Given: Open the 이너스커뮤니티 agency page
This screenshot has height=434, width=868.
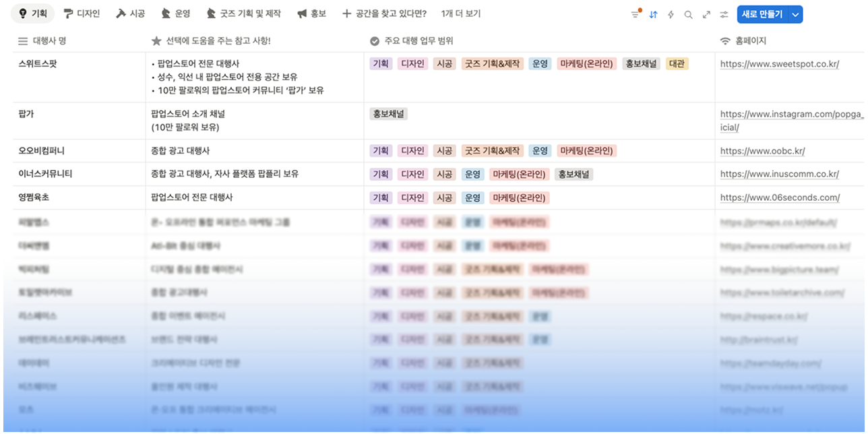Looking at the screenshot, I should [x=45, y=173].
